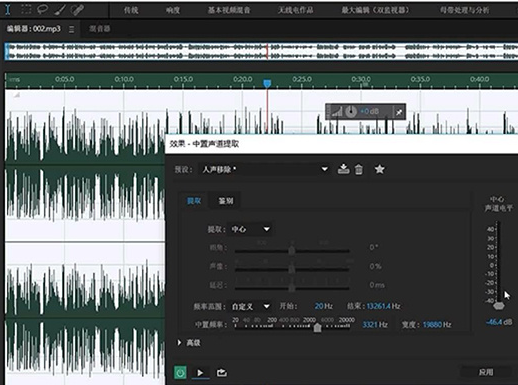The image size is (518, 385).
Task: Open the 基本视频混音 workspace
Action: click(229, 10)
